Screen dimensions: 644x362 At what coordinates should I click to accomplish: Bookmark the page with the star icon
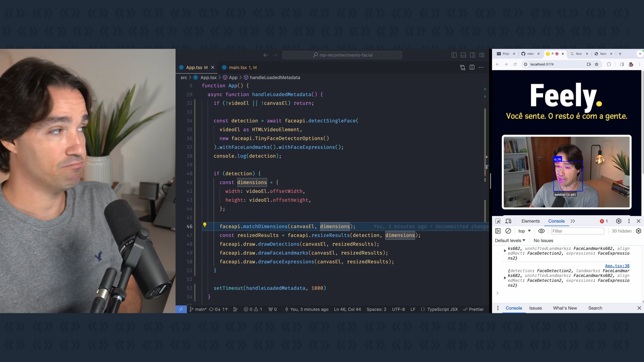coord(596,64)
